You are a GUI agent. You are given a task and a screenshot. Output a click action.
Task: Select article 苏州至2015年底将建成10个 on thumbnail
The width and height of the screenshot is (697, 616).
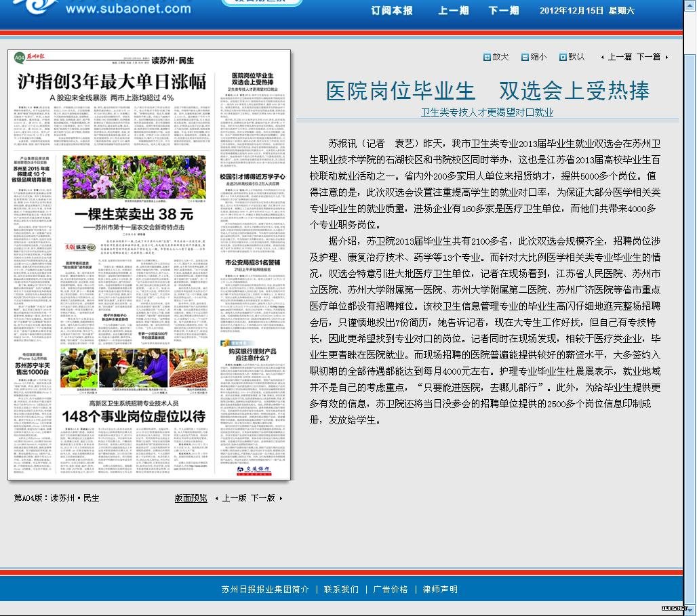coord(31,173)
